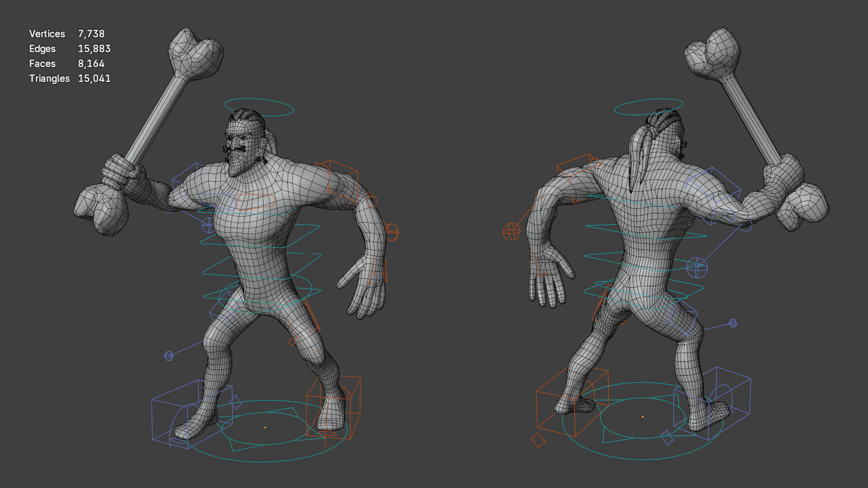Select the blue foot cube control, back-view figure
868x488 pixels.
(712, 404)
